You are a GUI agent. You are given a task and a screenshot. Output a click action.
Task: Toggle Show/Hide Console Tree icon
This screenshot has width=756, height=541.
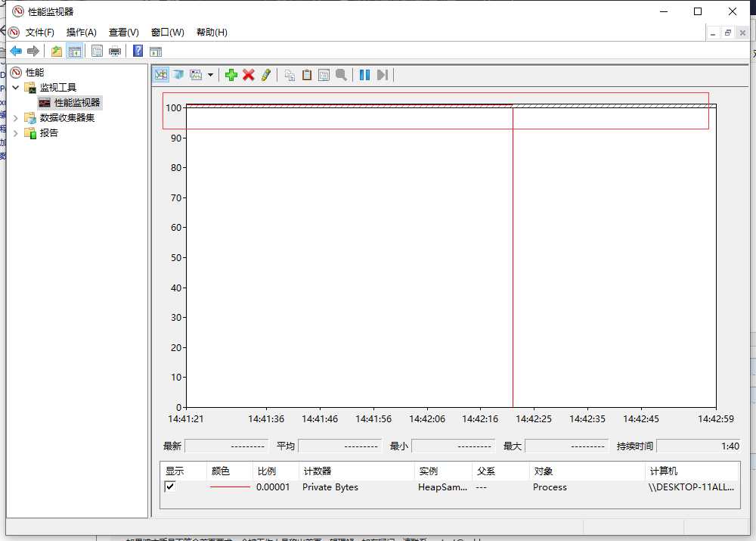(74, 51)
